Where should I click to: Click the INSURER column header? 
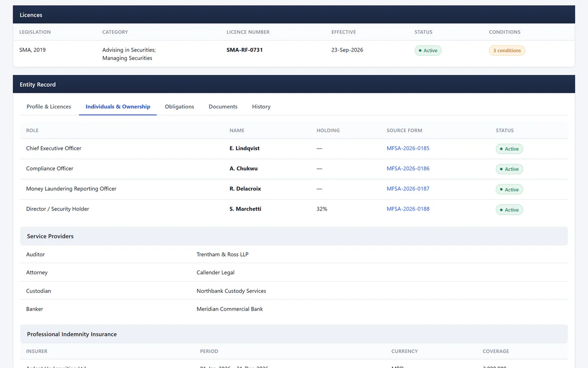tap(37, 351)
